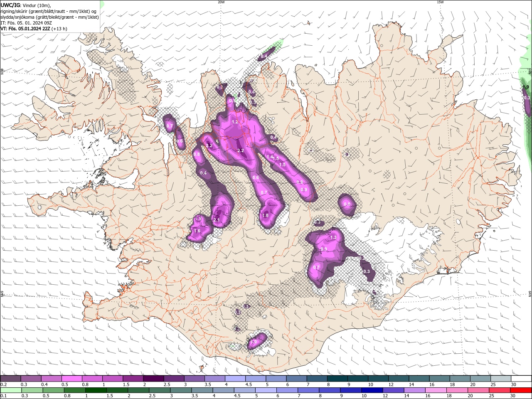Select the bright pink 0.5 swatch in upper legend
Image resolution: width=532 pixels, height=399 pixels.
point(71,379)
